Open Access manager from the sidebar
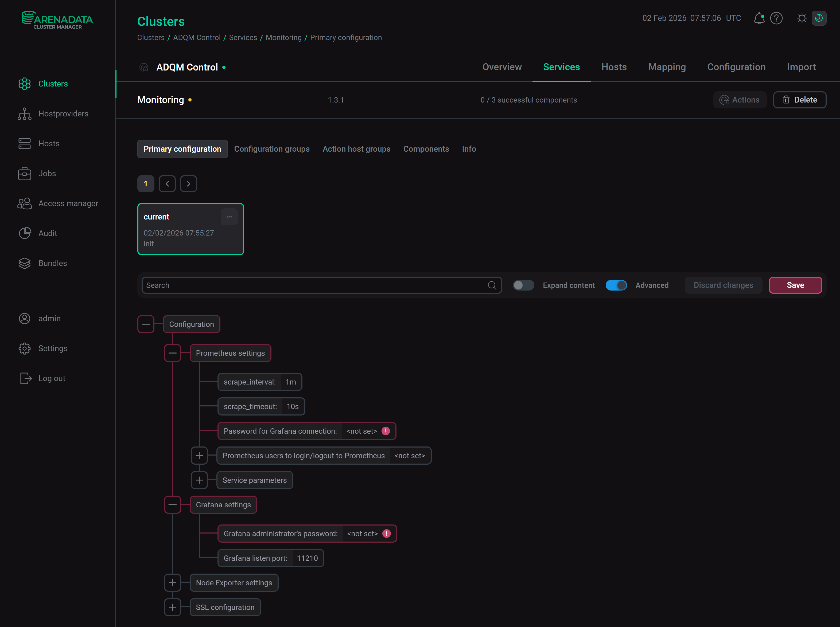This screenshot has height=627, width=840. coord(25,203)
